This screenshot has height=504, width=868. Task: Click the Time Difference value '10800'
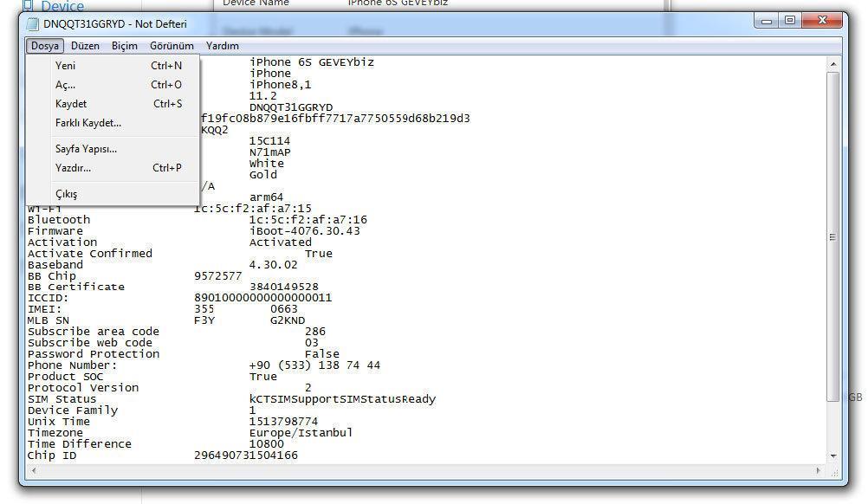tap(266, 443)
